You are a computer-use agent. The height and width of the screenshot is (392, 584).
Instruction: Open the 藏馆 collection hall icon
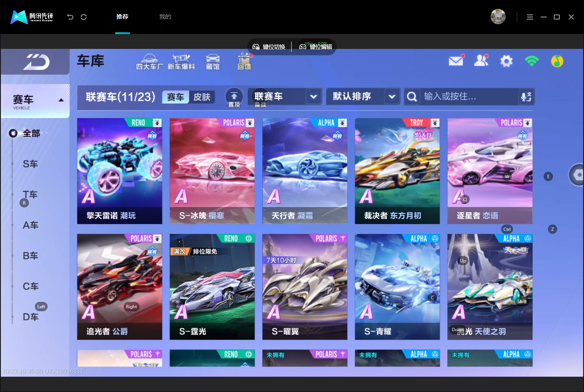click(x=213, y=62)
